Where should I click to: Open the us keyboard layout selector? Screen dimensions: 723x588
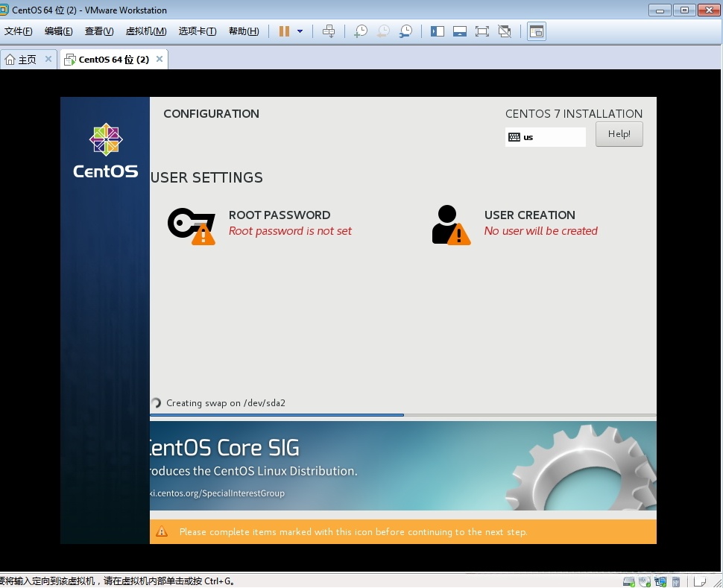pos(545,137)
